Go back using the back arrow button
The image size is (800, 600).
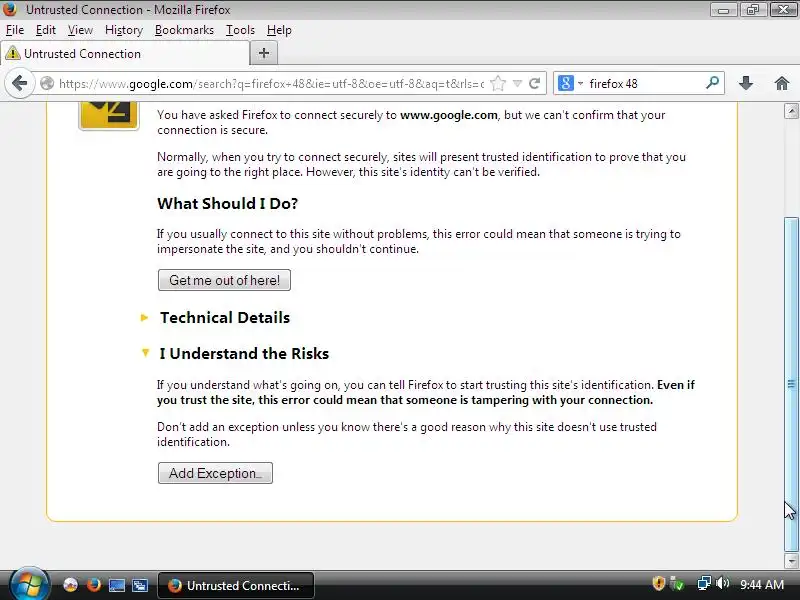click(19, 83)
